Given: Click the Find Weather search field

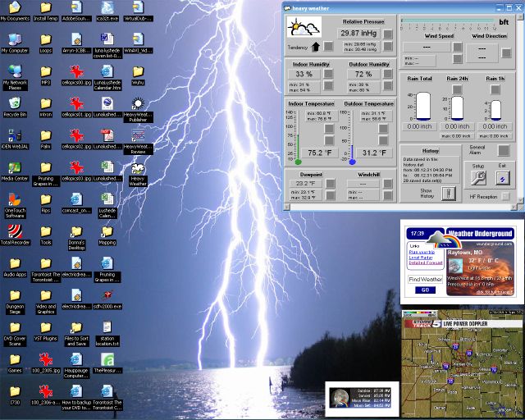Looking at the screenshot, I should click(x=425, y=280).
